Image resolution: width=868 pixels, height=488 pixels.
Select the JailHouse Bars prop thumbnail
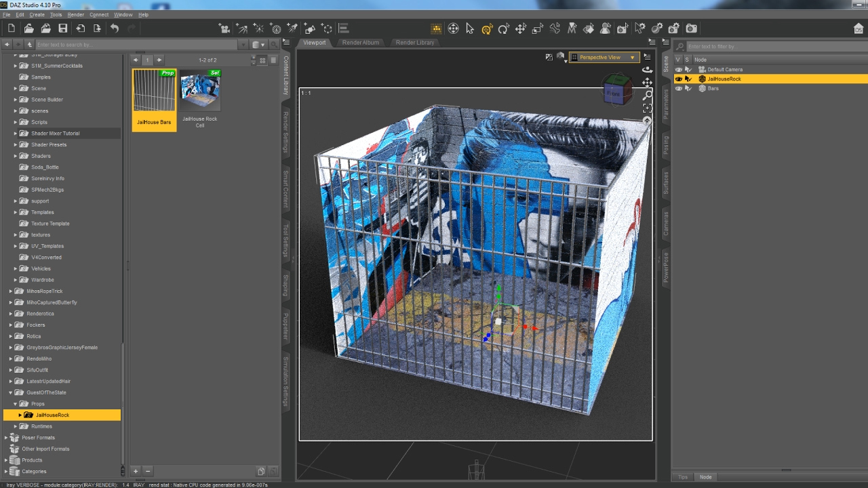(154, 100)
